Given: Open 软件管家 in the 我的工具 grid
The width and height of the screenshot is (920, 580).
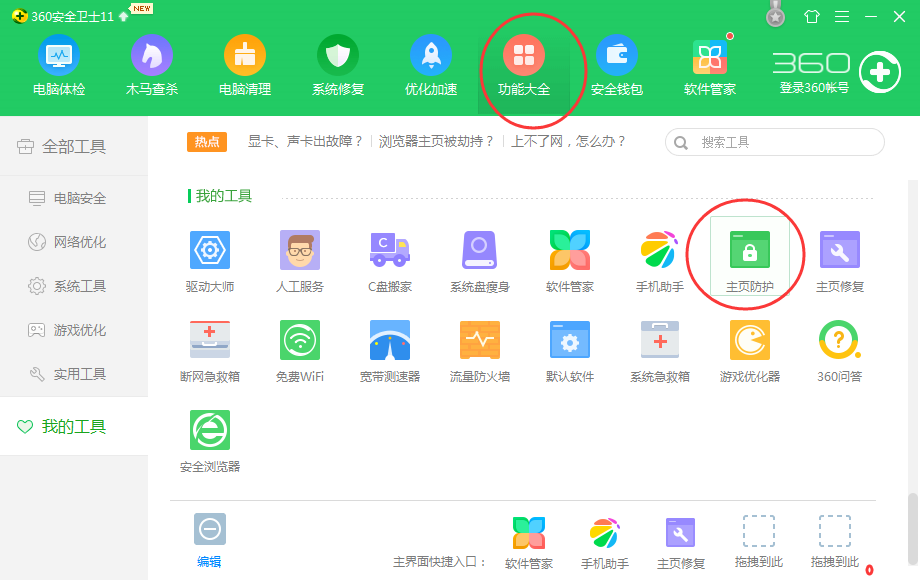Looking at the screenshot, I should [570, 262].
